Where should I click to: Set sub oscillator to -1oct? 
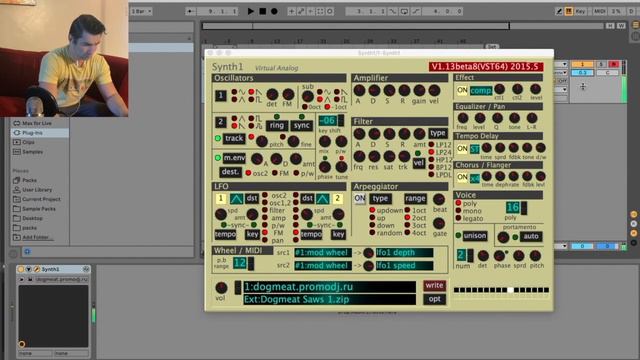327,107
